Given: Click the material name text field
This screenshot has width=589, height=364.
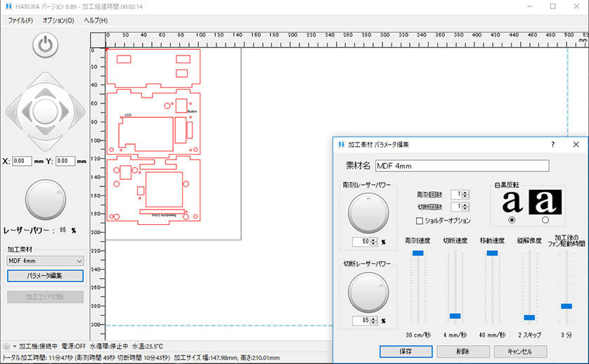Looking at the screenshot, I should [x=461, y=166].
